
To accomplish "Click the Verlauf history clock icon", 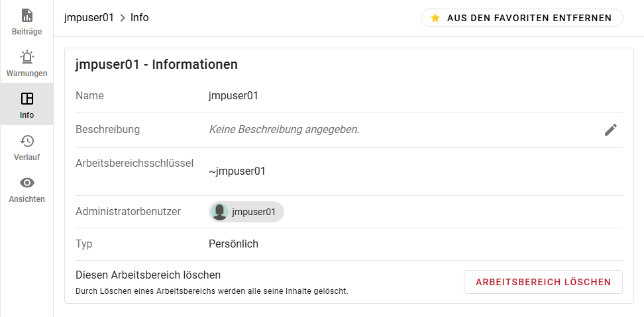I will click(x=27, y=141).
